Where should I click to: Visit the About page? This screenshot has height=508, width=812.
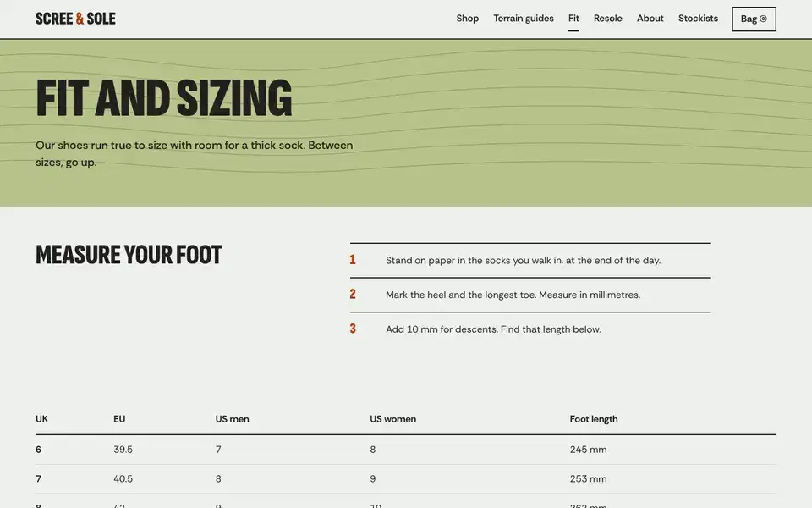click(x=650, y=19)
